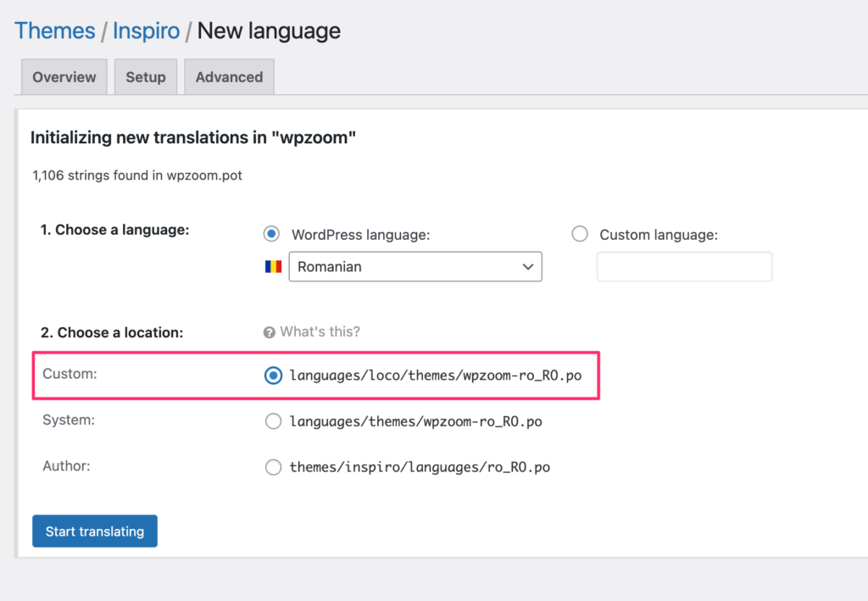Click the languages/loco/themes/wpzoom-ro_RO.po path
This screenshot has width=868, height=601.
click(436, 376)
